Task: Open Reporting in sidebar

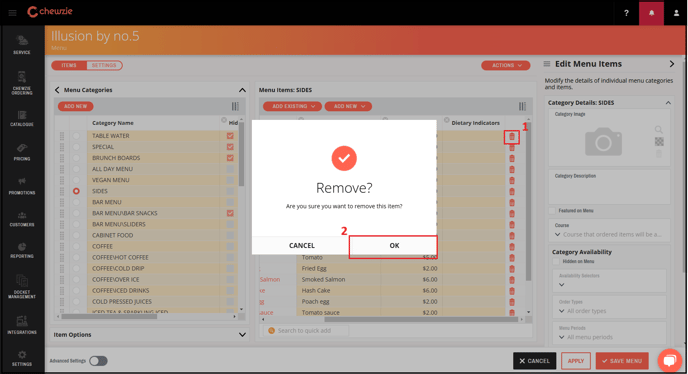Action: pos(22,250)
